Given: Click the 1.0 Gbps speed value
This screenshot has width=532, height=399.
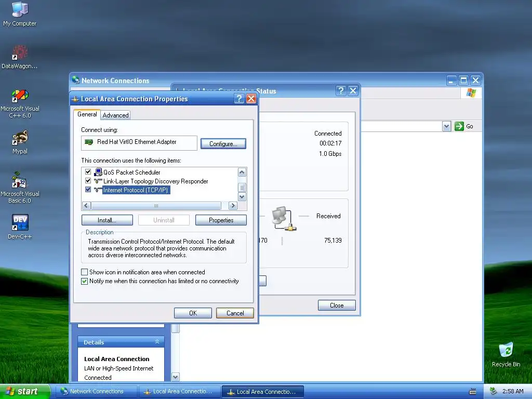Looking at the screenshot, I should [330, 154].
